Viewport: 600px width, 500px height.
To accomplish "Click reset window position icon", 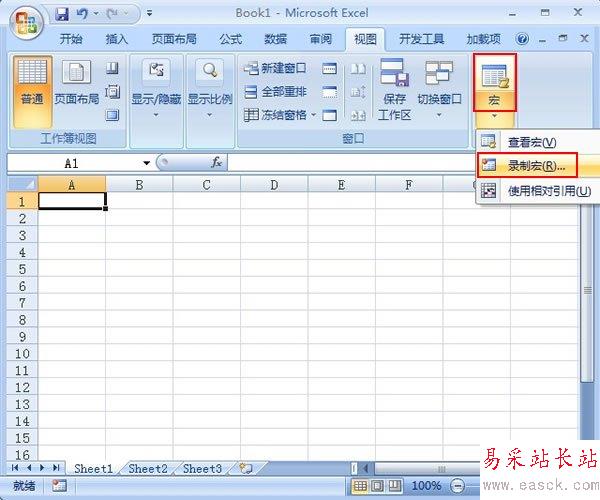I will pyautogui.click(x=358, y=115).
